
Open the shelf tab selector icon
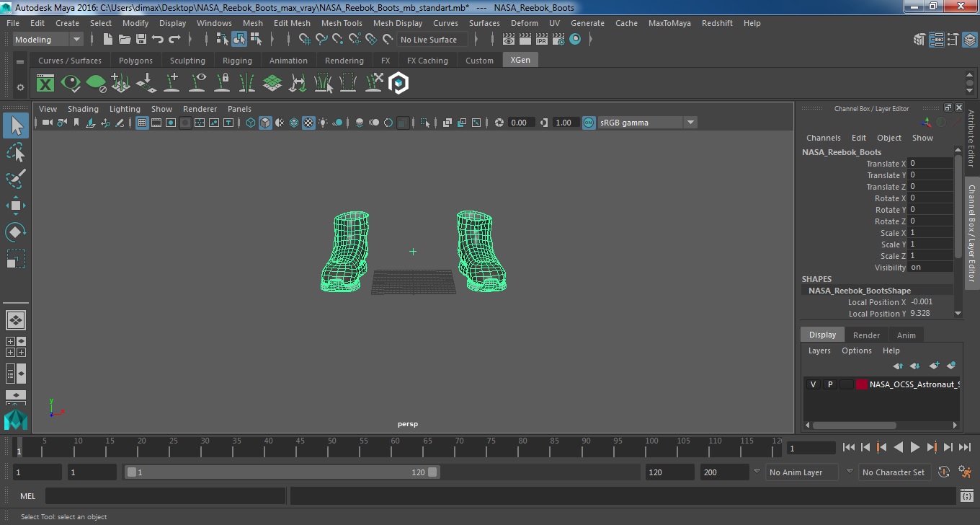point(20,62)
